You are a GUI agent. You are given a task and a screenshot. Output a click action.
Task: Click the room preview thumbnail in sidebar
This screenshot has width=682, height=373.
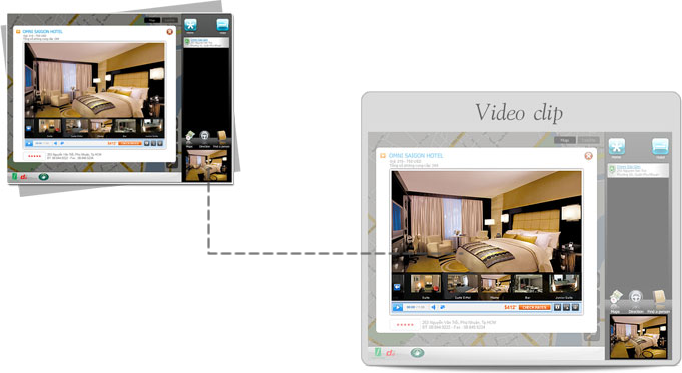click(x=638, y=337)
